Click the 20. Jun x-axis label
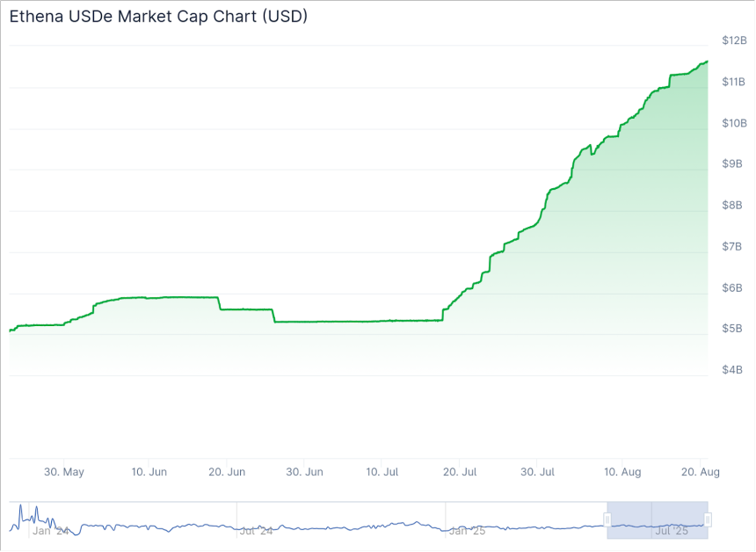The height and width of the screenshot is (552, 756). (x=227, y=472)
